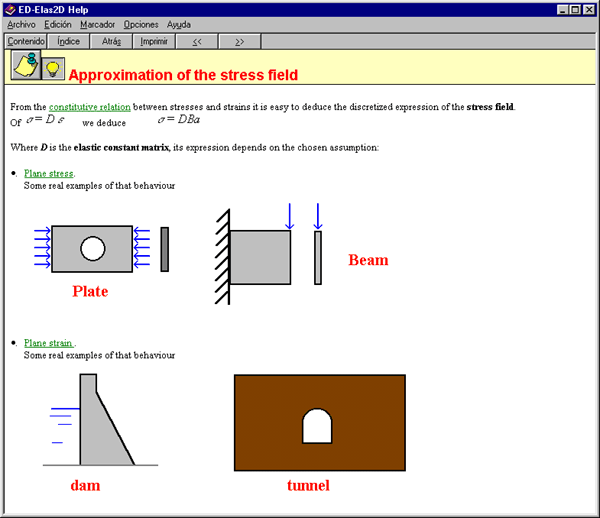Open the Plane stress link

tap(49, 173)
